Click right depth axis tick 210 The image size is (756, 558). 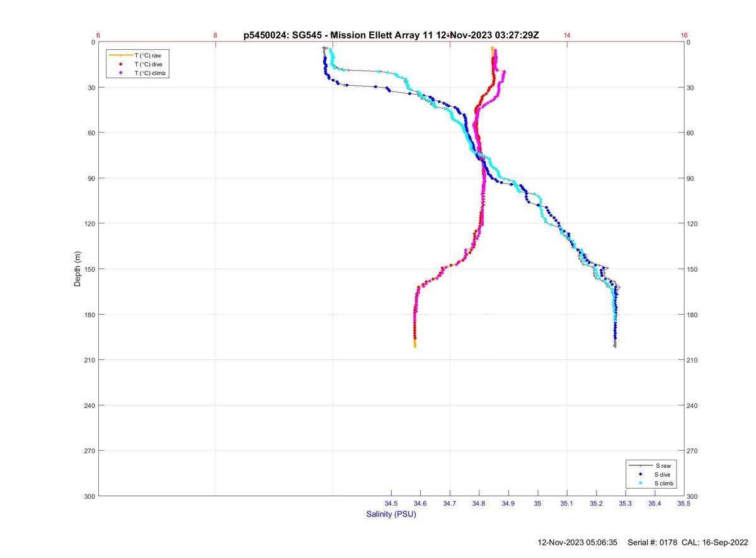click(x=693, y=360)
